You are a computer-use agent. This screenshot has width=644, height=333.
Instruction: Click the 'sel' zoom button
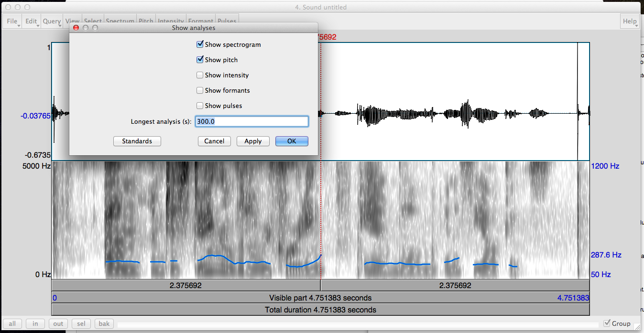pos(81,323)
